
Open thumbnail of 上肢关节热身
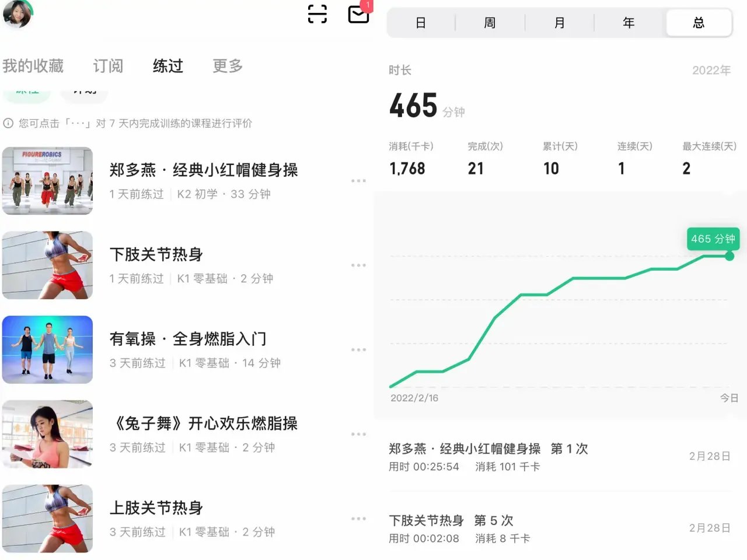pos(47,519)
